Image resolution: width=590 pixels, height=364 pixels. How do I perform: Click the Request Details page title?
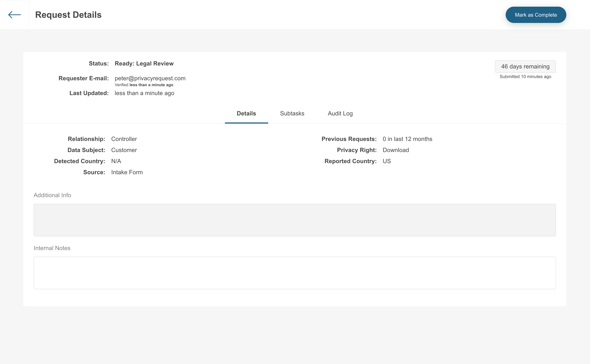(68, 15)
